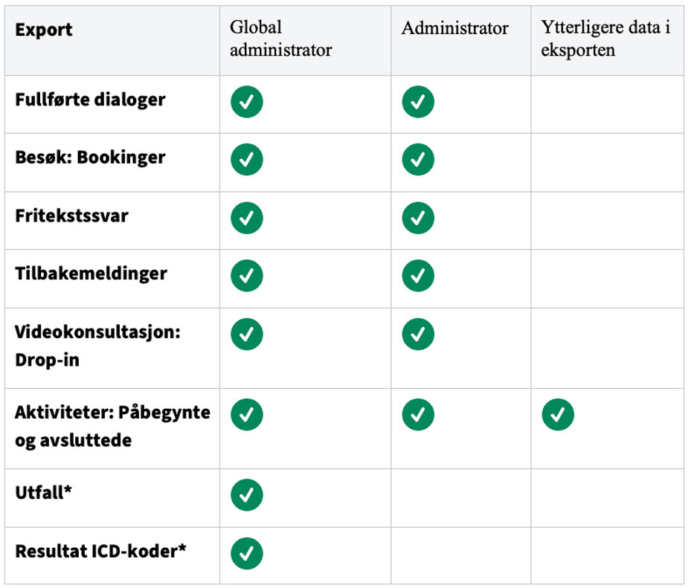Screen dimensions: 700x588
Task: Click Administrator checkmark for Videokonsultasjon: Drop-in
Action: [x=418, y=334]
